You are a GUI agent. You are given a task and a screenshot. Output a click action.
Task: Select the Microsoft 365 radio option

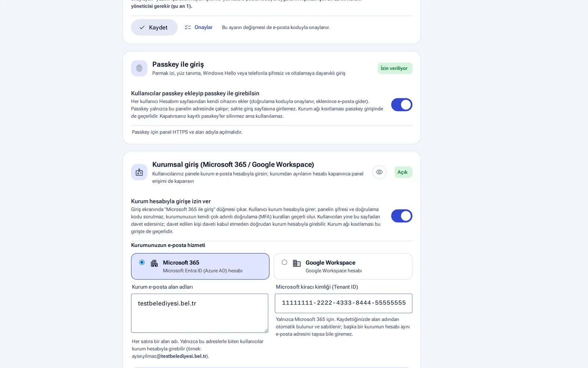(x=142, y=262)
